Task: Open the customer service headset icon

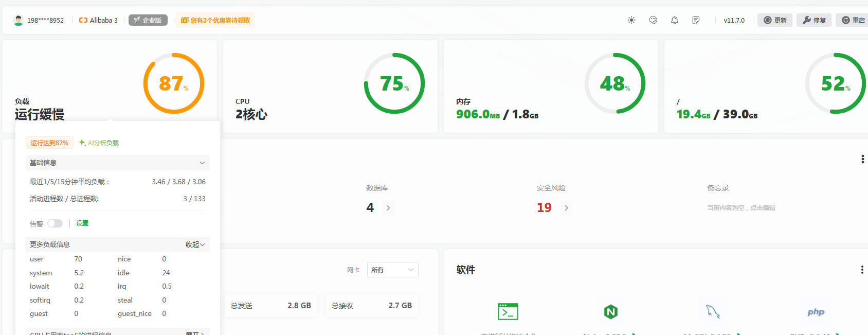Action: click(653, 20)
